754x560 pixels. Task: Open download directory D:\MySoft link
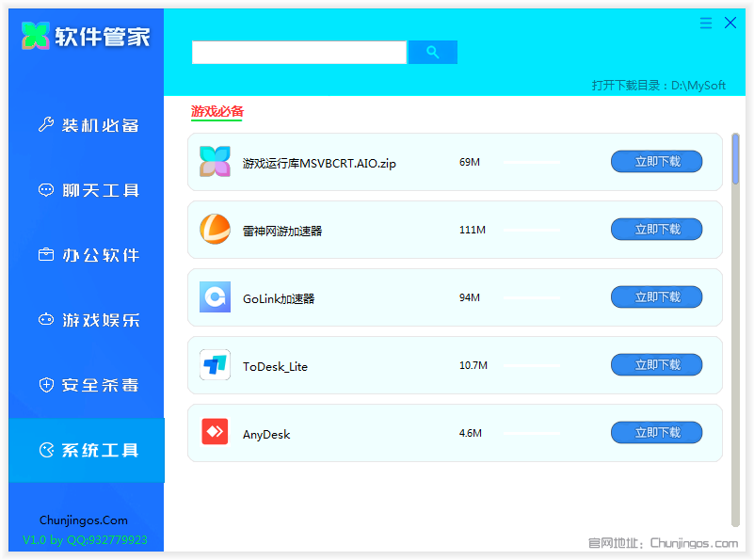point(658,86)
